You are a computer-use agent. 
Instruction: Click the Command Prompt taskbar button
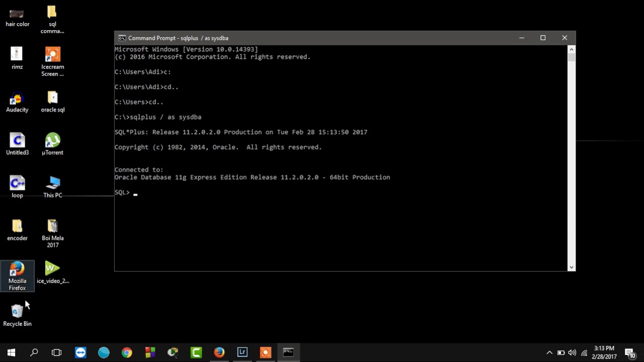[288, 352]
